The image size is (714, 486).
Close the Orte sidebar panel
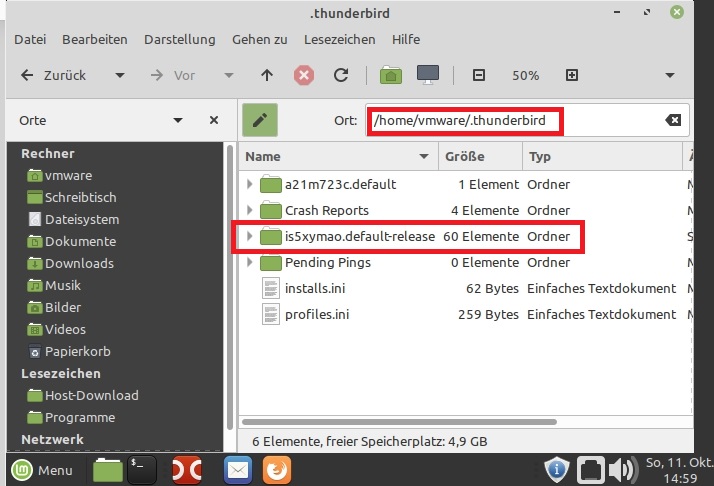[x=214, y=120]
